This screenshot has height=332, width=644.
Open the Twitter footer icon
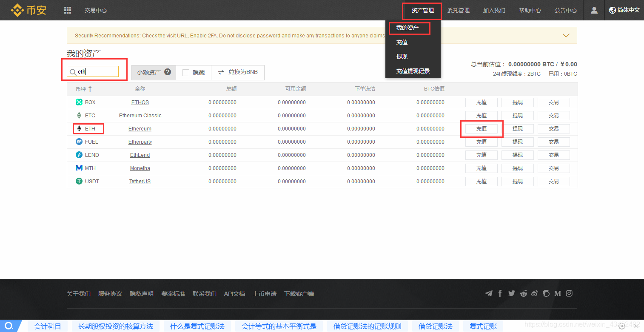511,293
